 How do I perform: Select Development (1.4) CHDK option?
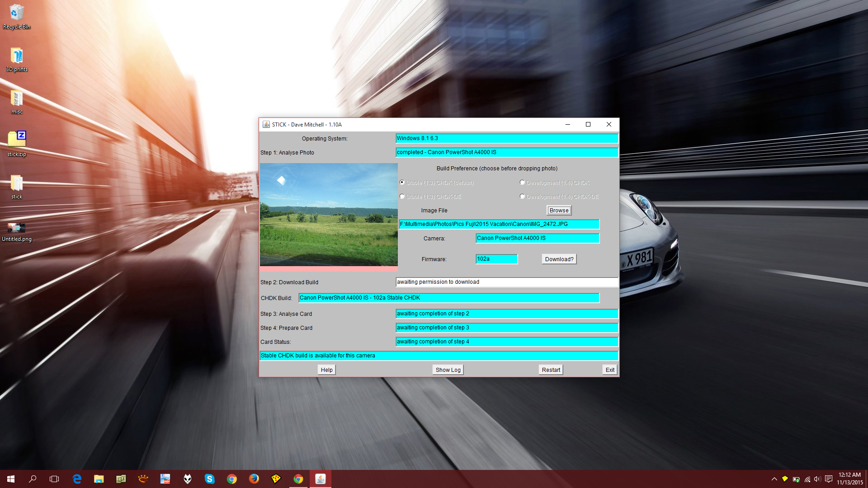555,183
